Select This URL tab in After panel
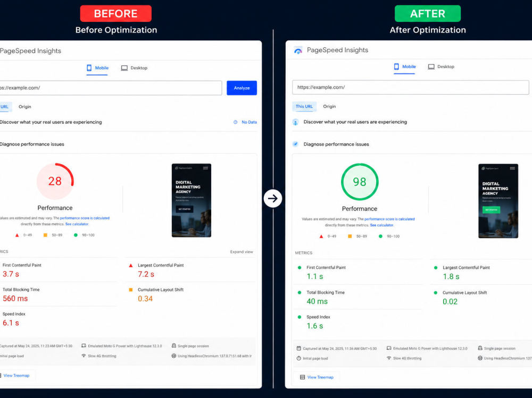 304,106
